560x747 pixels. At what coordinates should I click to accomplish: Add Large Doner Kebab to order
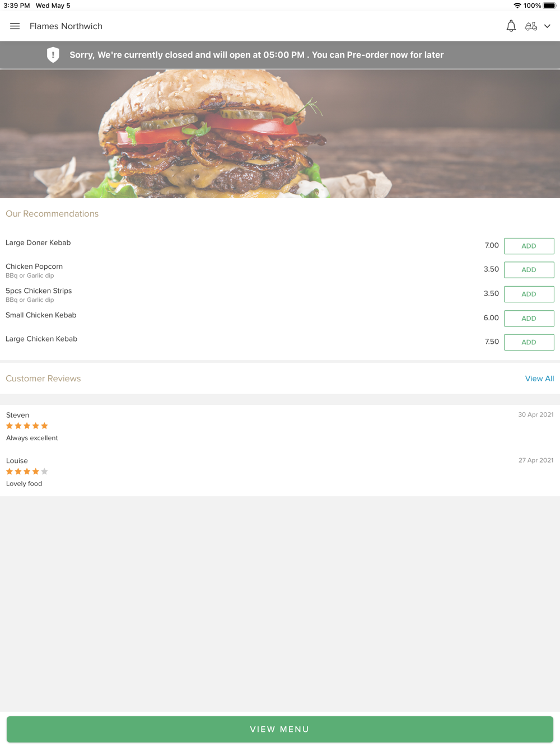click(x=529, y=246)
